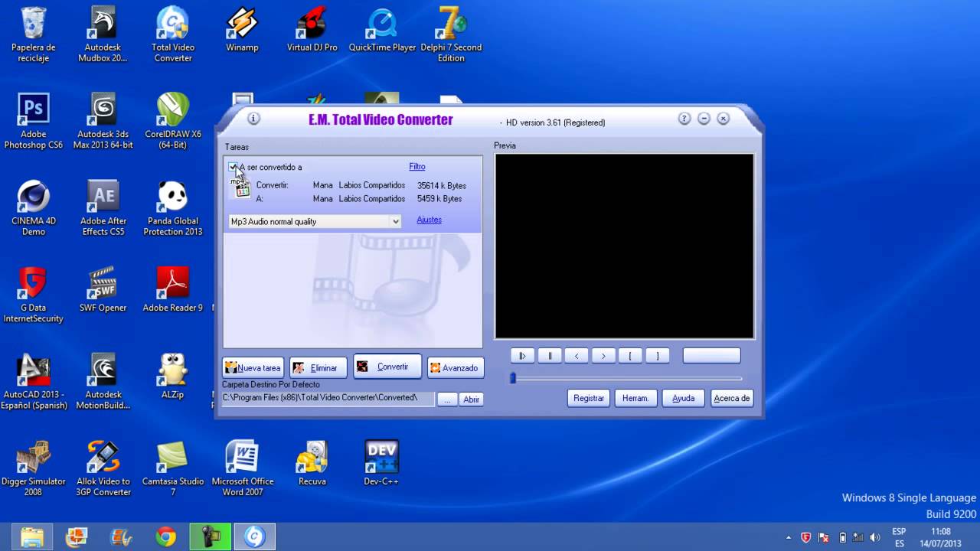This screenshot has height=551, width=980.
Task: Launch the Virtual DJ Pro desktop icon
Action: pos(312,31)
